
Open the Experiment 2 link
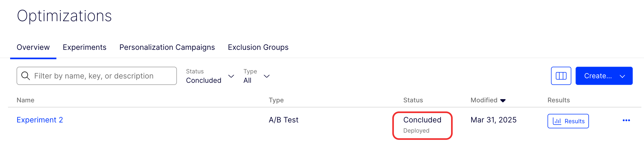40,120
